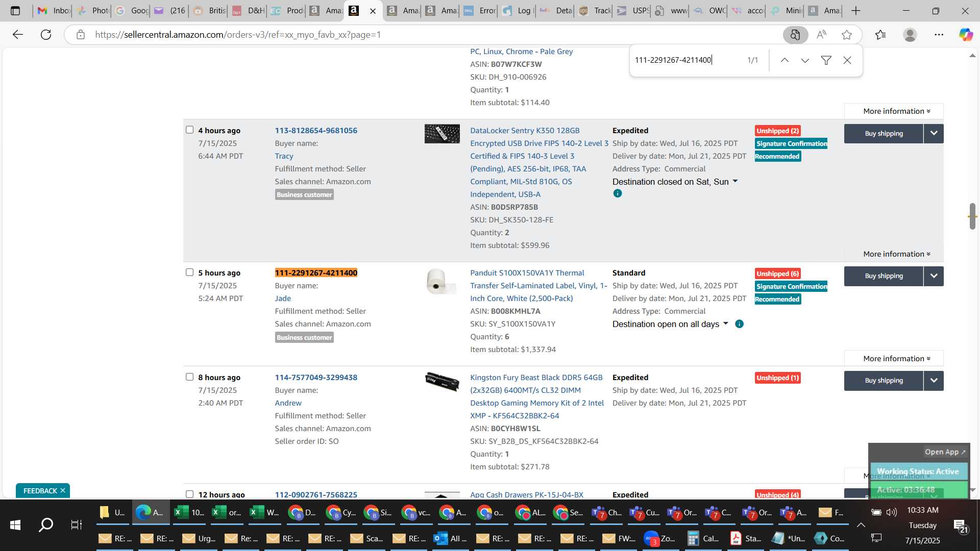Click Buy shipping for Kingston Fury order
The width and height of the screenshot is (980, 551).
point(884,381)
